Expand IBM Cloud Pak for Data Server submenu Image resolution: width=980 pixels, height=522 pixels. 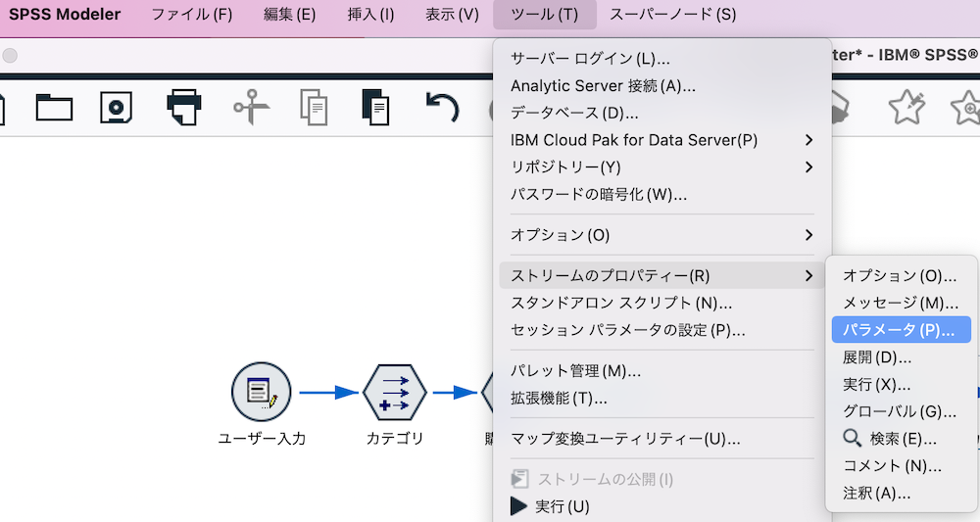662,140
